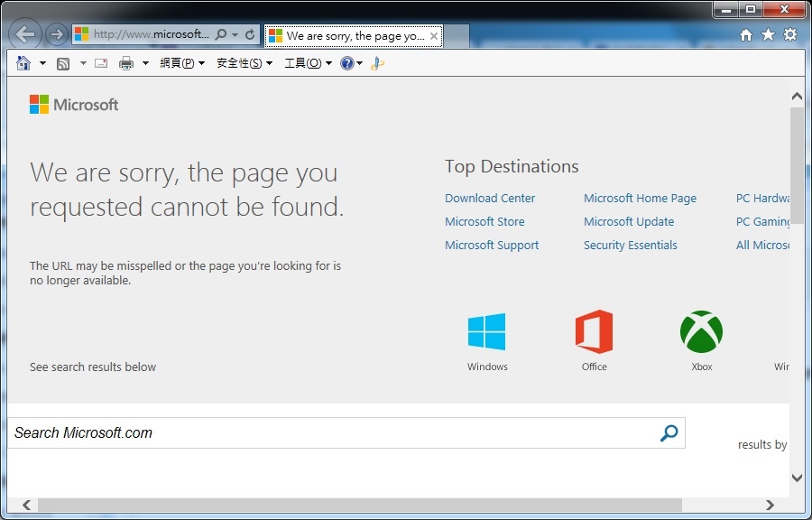Open the 網頁(P) menu

182,63
